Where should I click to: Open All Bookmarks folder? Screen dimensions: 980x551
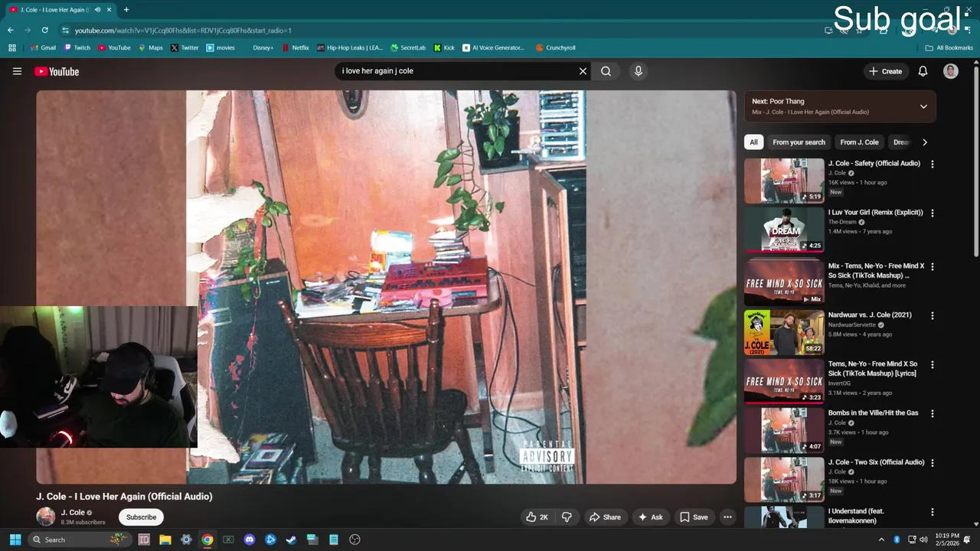[x=949, y=47]
